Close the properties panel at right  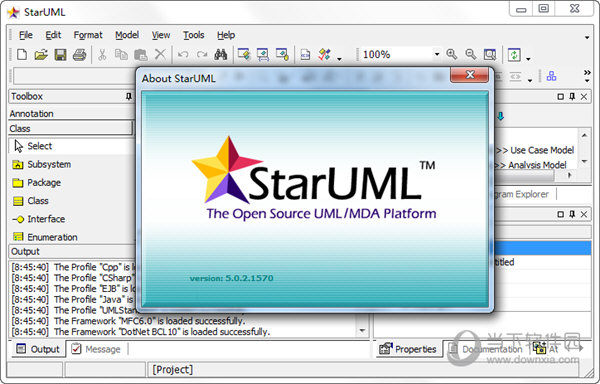point(584,214)
